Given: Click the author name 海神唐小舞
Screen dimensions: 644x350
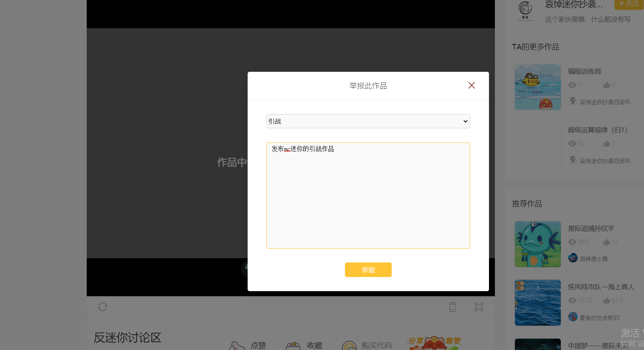Looking at the screenshot, I should [x=594, y=259].
